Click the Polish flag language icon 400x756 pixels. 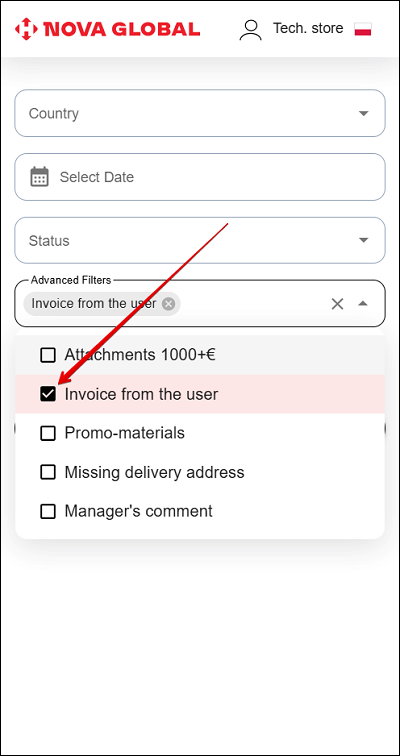point(363,29)
